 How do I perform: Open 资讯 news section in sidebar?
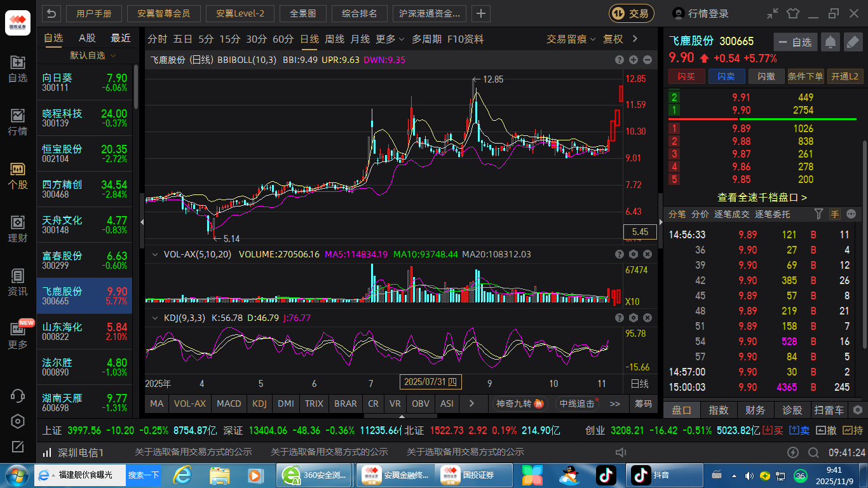pyautogui.click(x=18, y=283)
